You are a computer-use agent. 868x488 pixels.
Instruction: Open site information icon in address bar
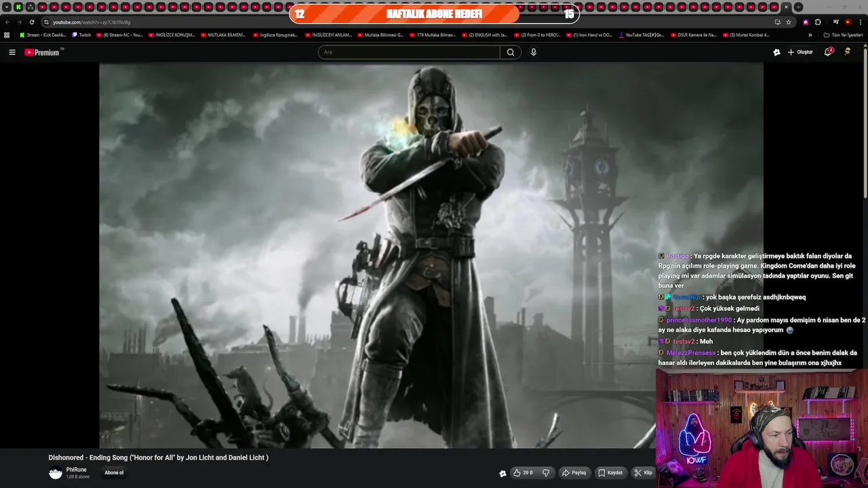point(47,22)
